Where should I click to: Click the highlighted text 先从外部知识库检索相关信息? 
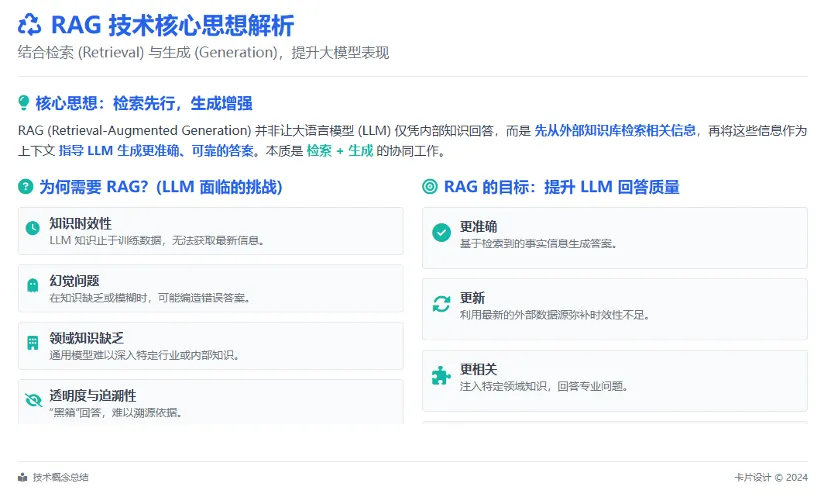coord(615,130)
